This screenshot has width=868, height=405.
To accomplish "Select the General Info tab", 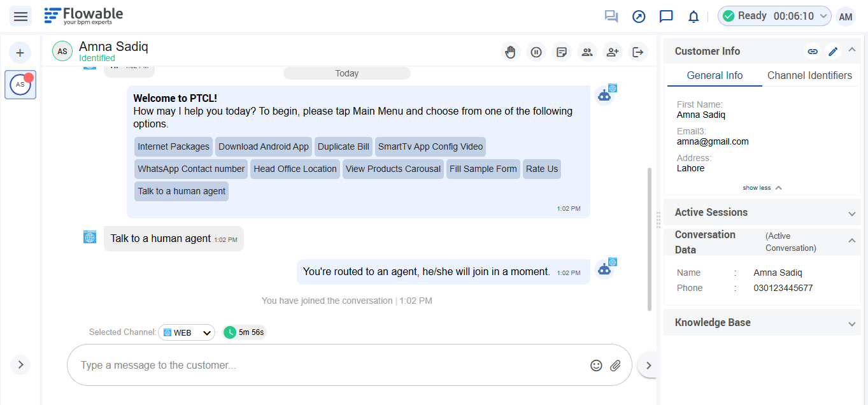I will coord(715,75).
